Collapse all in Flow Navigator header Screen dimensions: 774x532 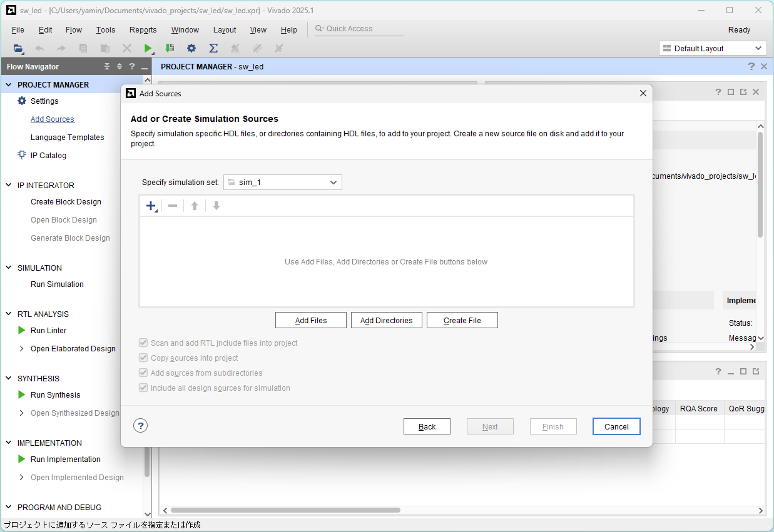pos(107,66)
